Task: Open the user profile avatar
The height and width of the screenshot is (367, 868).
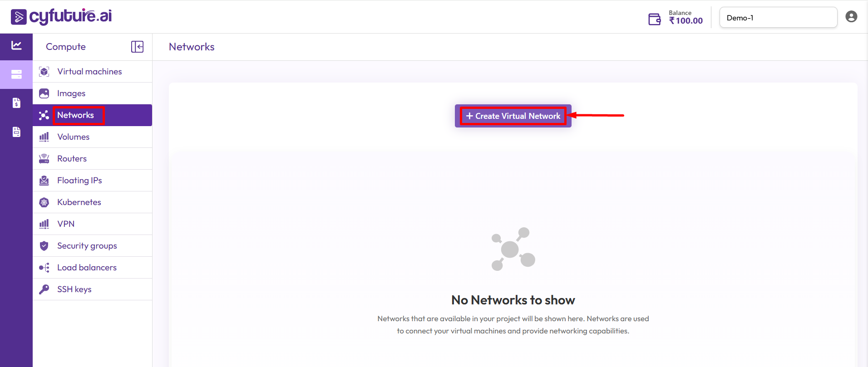Action: point(851,17)
